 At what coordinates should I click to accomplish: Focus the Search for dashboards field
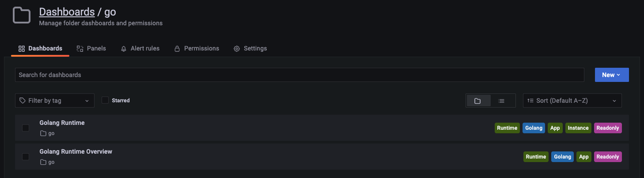coord(299,75)
